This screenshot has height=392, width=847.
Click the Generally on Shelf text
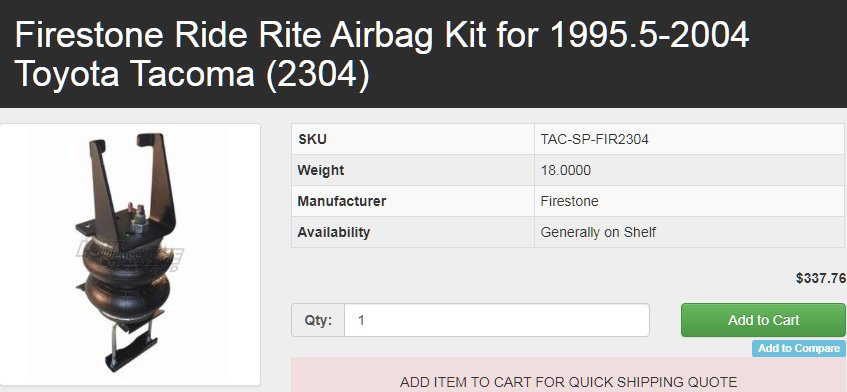(x=598, y=232)
